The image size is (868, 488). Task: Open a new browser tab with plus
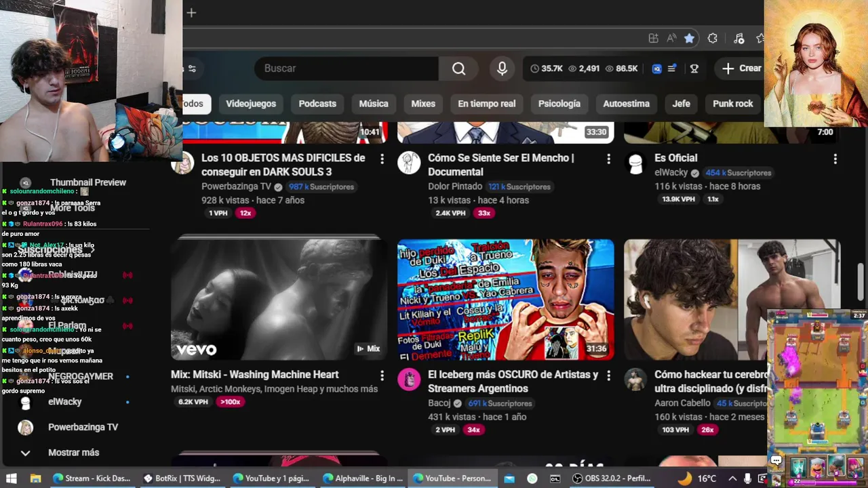191,12
